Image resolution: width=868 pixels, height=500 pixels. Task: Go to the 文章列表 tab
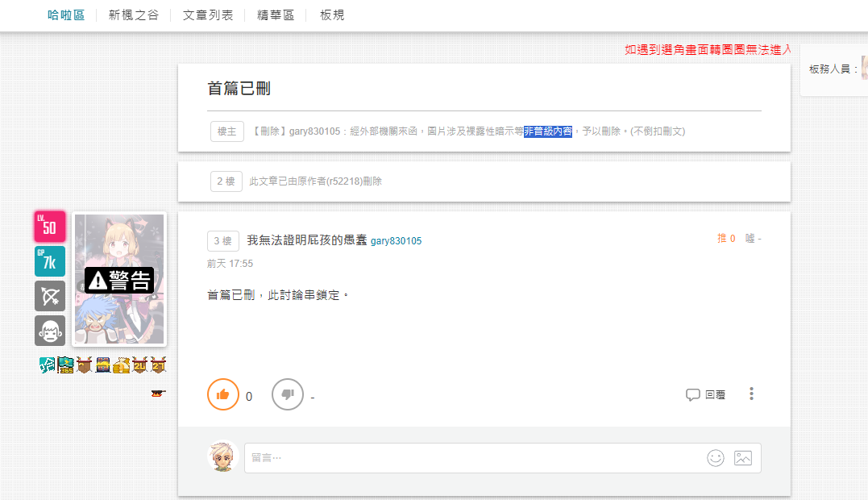(x=208, y=15)
